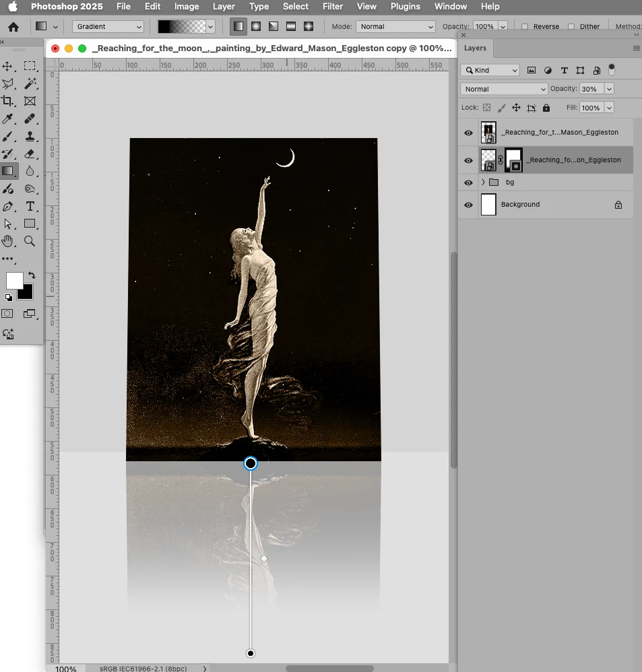
Task: Choose Radial Gradient style icon
Action: coord(256,26)
